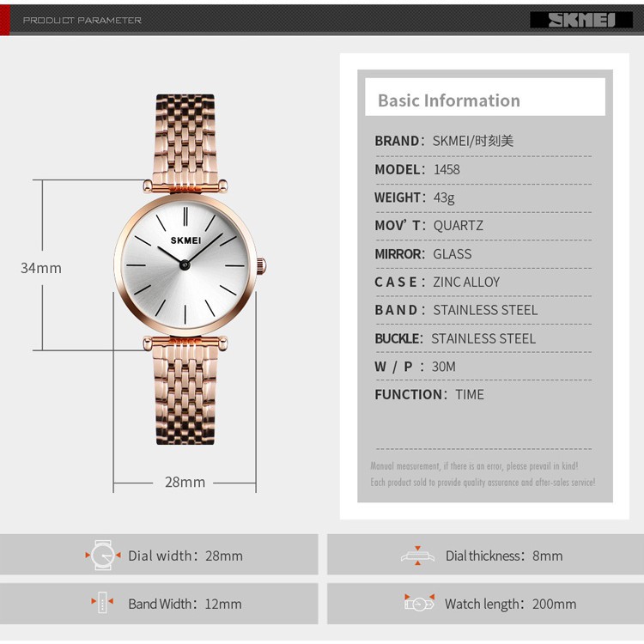Click the watch length icon
The height and width of the screenshot is (644, 644).
pyautogui.click(x=419, y=603)
